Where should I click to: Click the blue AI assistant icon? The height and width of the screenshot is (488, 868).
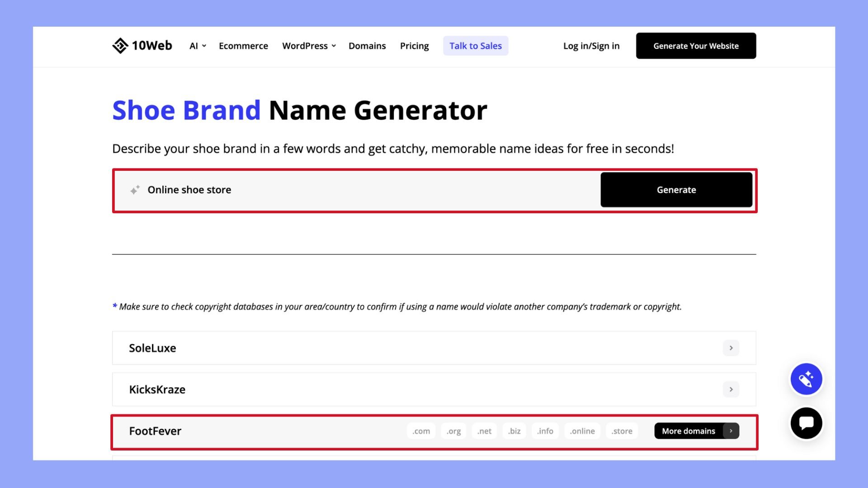807,379
